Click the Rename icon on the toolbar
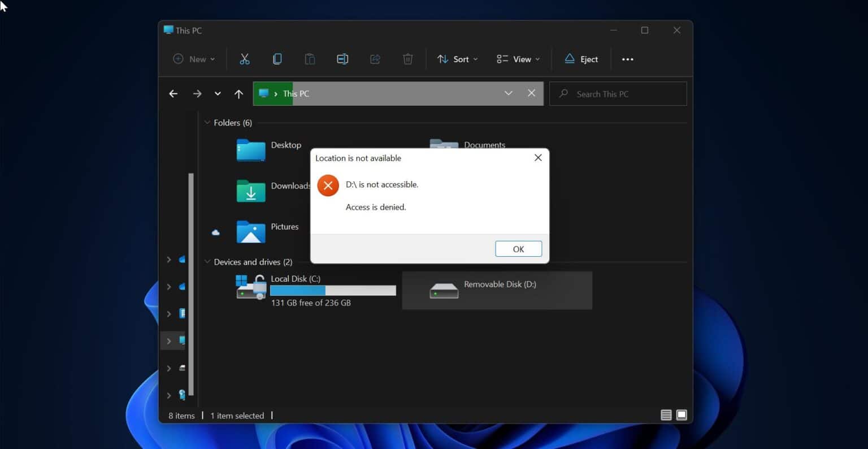868x449 pixels. pyautogui.click(x=342, y=59)
